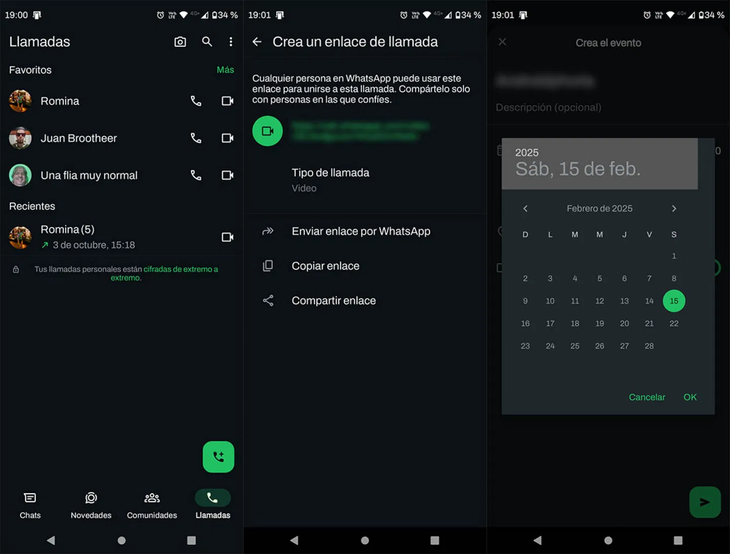
Task: Select 'Sáb, 15 de feb.' date header
Action: click(578, 169)
